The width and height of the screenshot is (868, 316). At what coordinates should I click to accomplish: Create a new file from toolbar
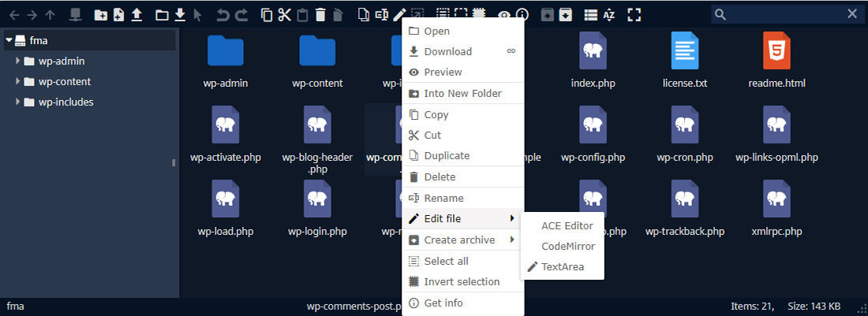[118, 15]
